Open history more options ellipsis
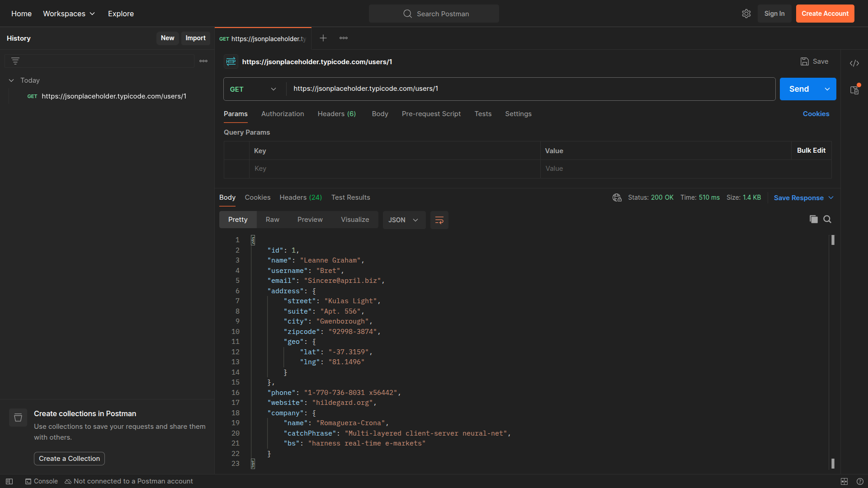Image resolution: width=868 pixels, height=488 pixels. pos(203,61)
